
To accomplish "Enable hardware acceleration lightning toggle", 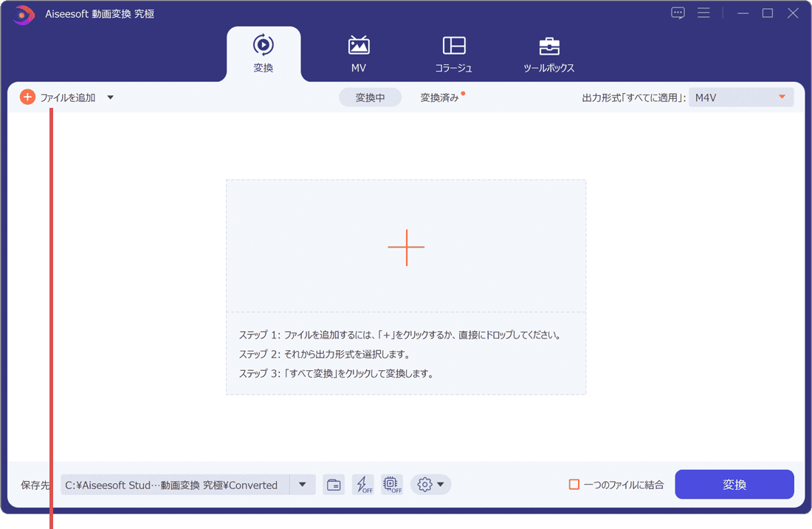I will (x=363, y=484).
